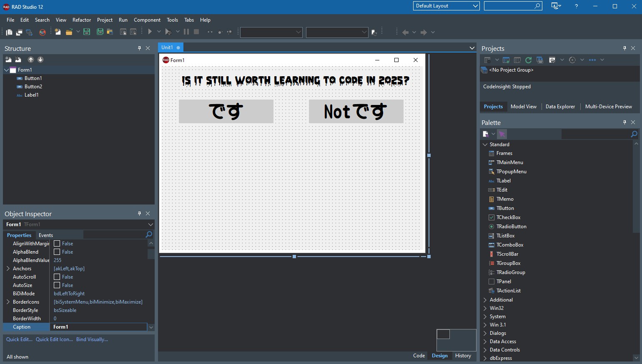Click the Help question mark in title bar
This screenshot has width=642, height=364.
tap(576, 6)
